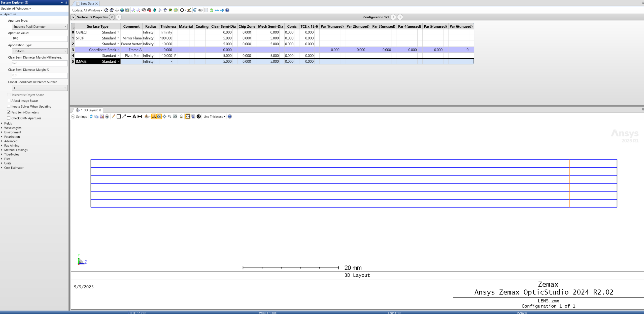Print the 3D Layout window
Screen dimensions: 644x314
[107, 116]
